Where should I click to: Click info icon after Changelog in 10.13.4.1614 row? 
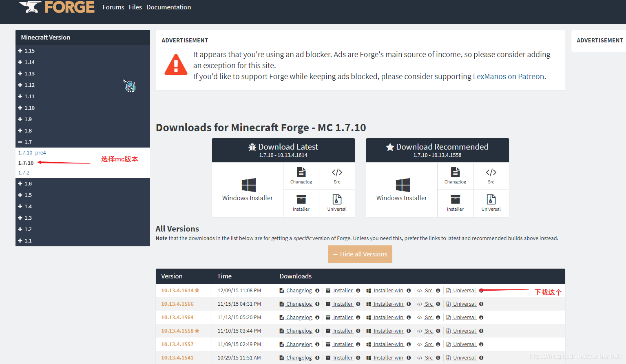click(x=317, y=291)
